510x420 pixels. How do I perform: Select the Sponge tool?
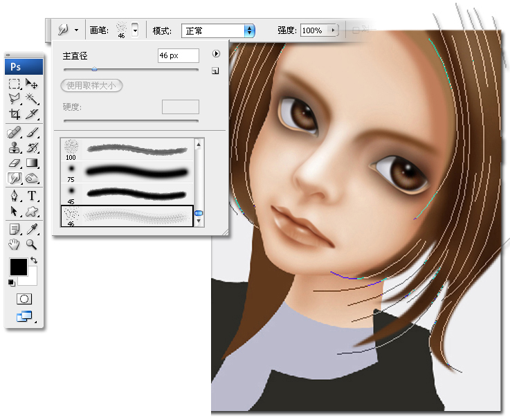click(x=32, y=178)
